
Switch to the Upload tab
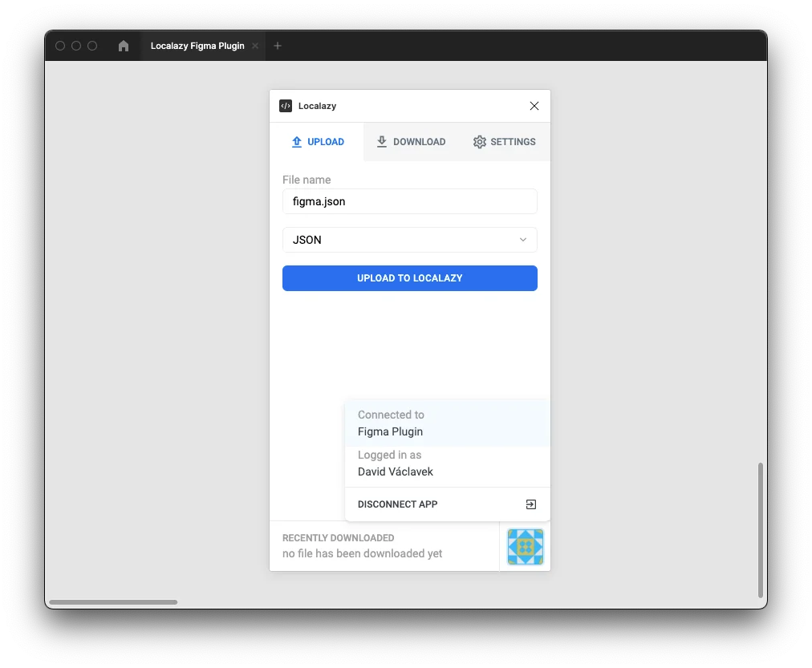[317, 142]
